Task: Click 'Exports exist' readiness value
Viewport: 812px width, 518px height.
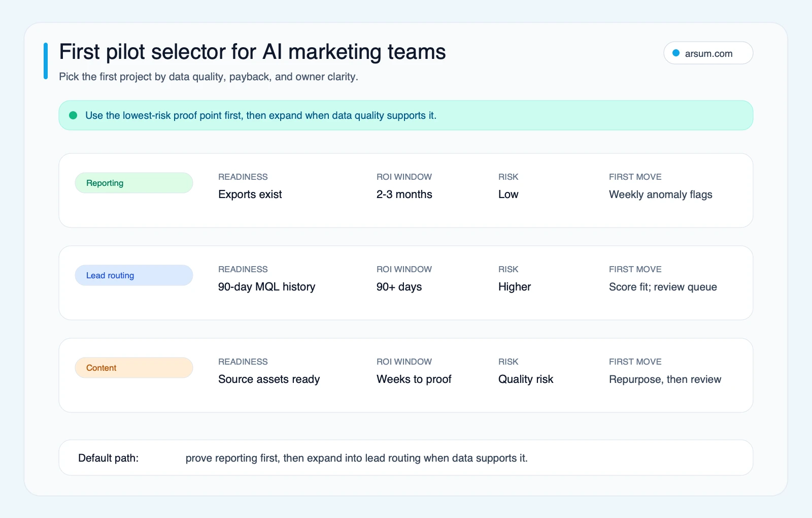Action: point(250,195)
